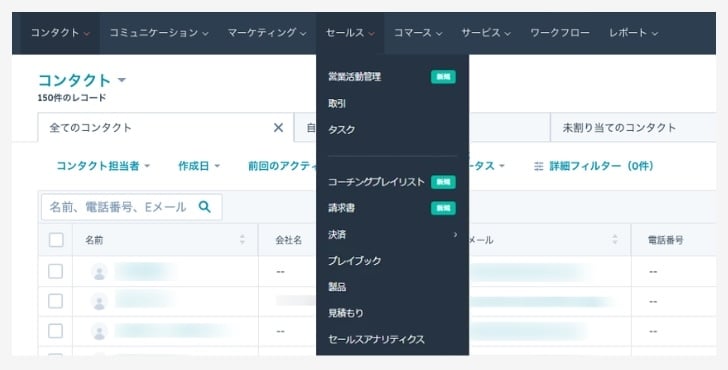The height and width of the screenshot is (370, 728).
Task: Click the magnifier search icon
Action: [x=205, y=207]
